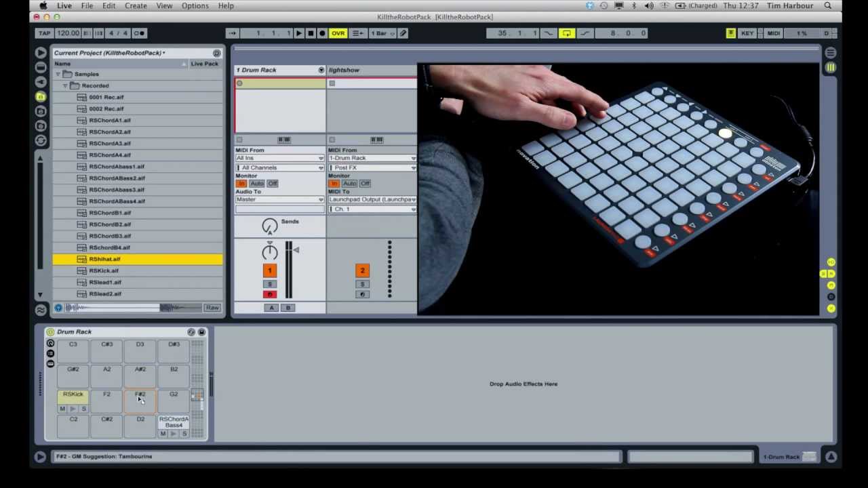The width and height of the screenshot is (868, 488).
Task: Switch to Session view with the bars icon
Action: point(831,67)
